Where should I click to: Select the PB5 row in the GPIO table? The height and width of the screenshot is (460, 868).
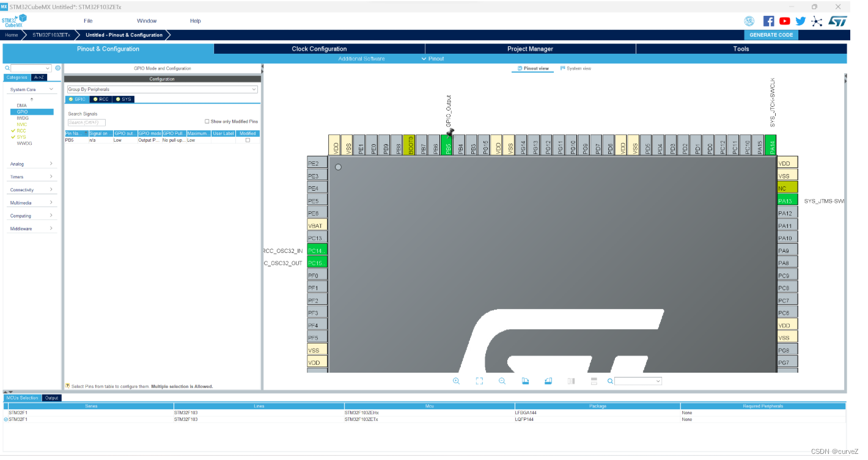pos(162,140)
